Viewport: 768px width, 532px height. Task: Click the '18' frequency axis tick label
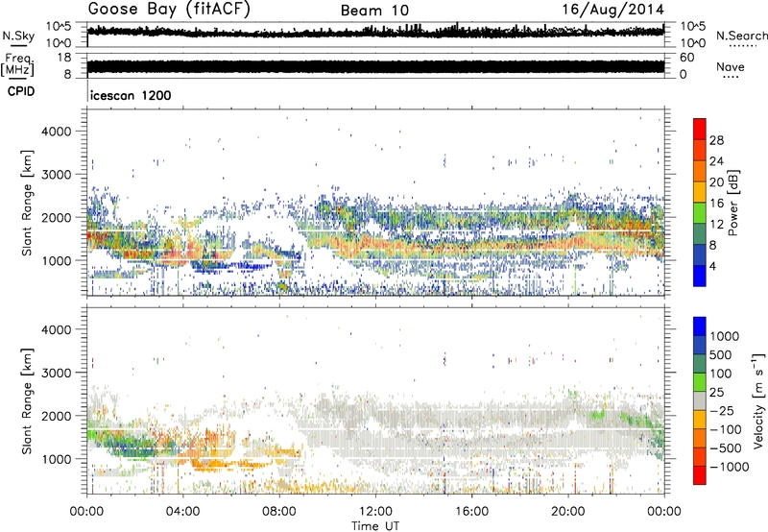[x=64, y=58]
